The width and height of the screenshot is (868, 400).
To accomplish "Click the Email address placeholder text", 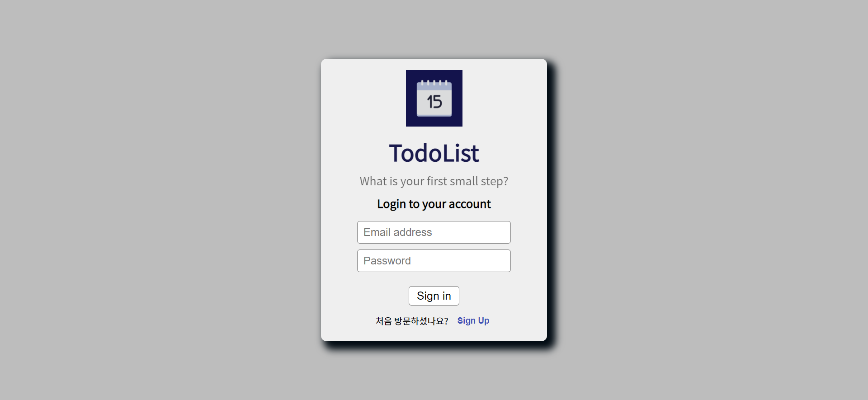I will (x=397, y=232).
